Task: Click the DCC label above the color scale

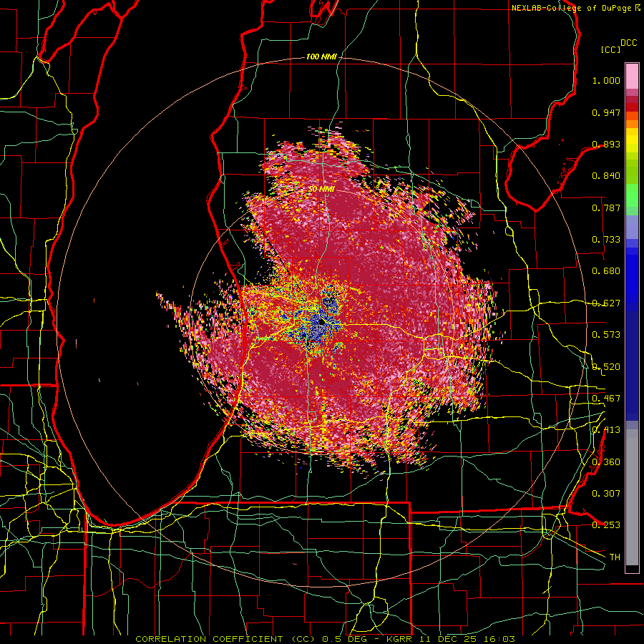Action: [628, 43]
